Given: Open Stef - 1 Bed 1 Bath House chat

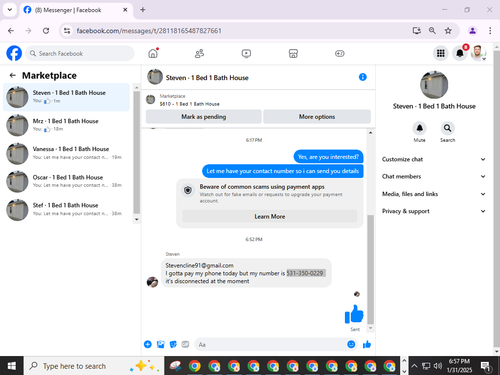Looking at the screenshot, I should click(66, 209).
